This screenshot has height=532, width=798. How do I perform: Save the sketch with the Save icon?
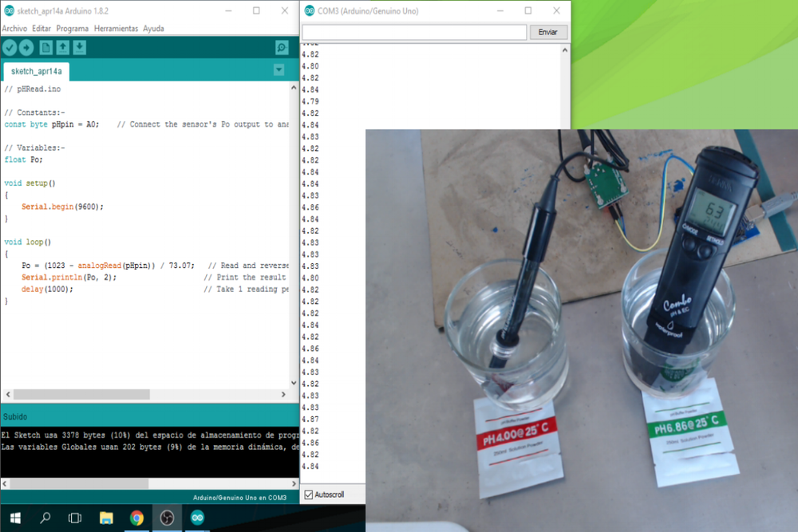pos(79,47)
